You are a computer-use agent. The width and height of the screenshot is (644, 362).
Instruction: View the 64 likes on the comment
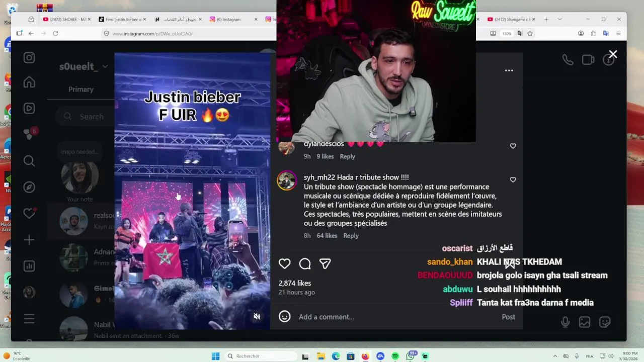[x=327, y=236]
